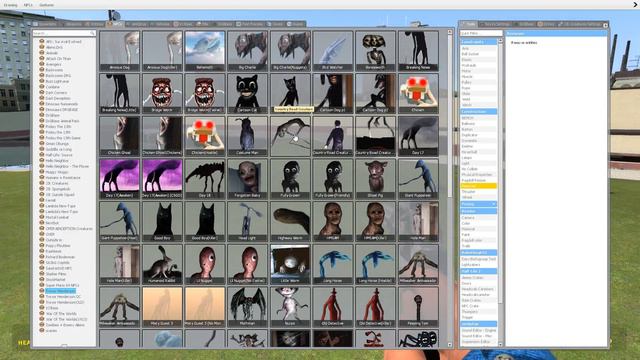640x360 pixels.
Task: Collapse the Render tool category
Action: pos(478,211)
